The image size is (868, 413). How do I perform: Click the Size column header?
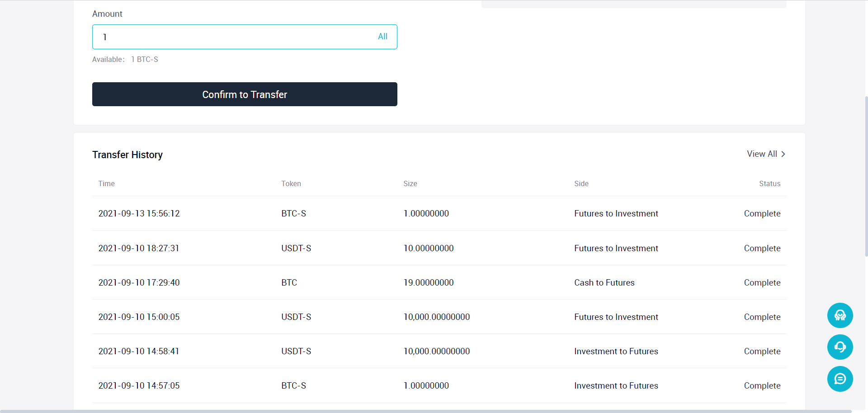pos(410,183)
